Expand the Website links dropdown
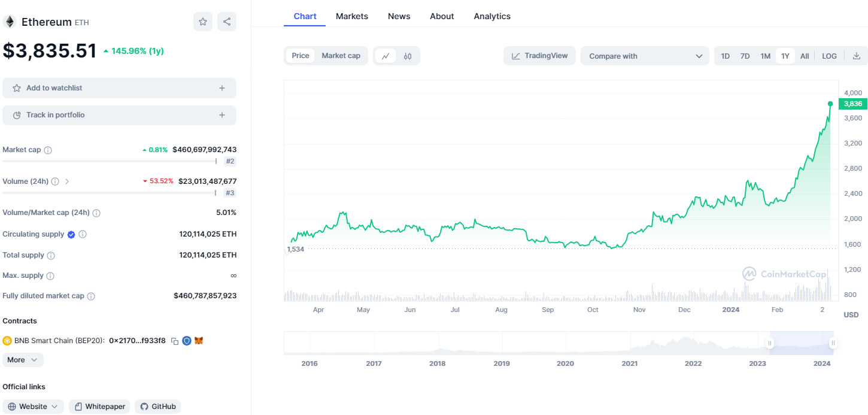Image resolution: width=868 pixels, height=415 pixels. [x=33, y=407]
